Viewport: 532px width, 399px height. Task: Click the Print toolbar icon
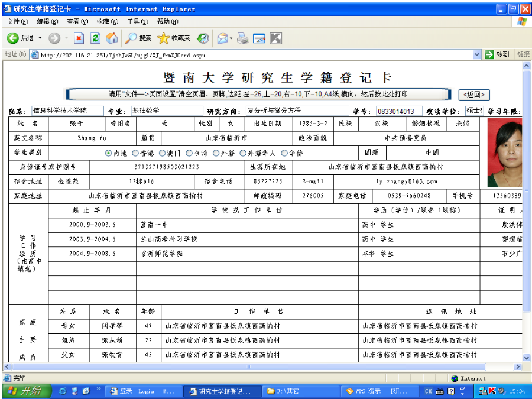242,38
